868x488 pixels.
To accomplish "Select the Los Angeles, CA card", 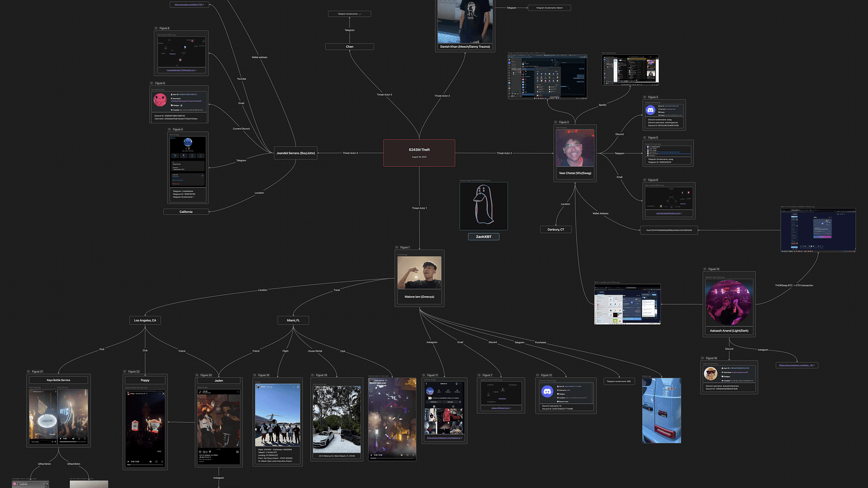I will click(145, 321).
